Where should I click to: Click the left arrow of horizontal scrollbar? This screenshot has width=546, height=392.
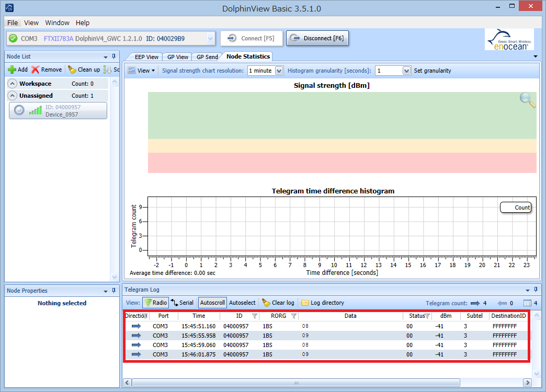coord(127,383)
